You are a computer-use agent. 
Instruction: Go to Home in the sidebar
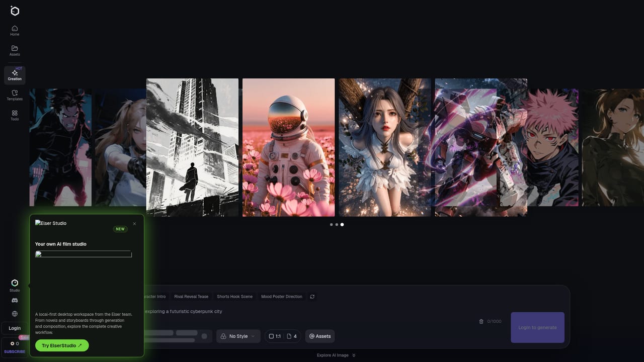point(15,30)
